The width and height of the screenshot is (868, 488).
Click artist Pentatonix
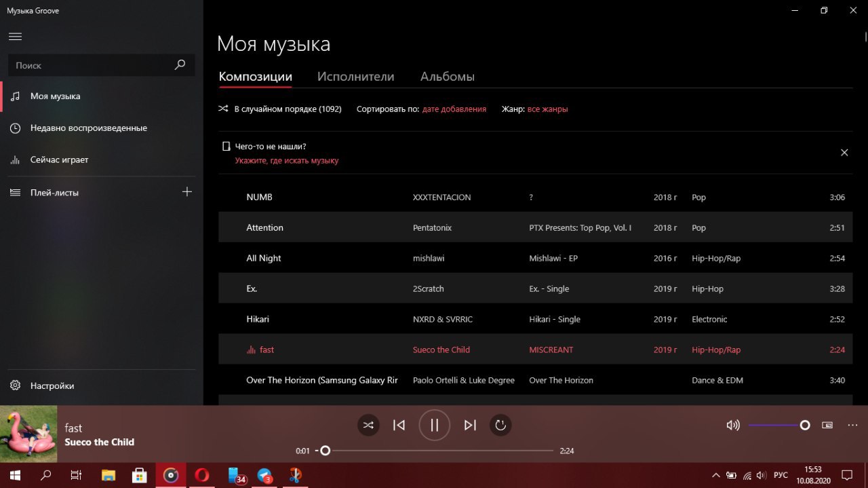(x=432, y=227)
